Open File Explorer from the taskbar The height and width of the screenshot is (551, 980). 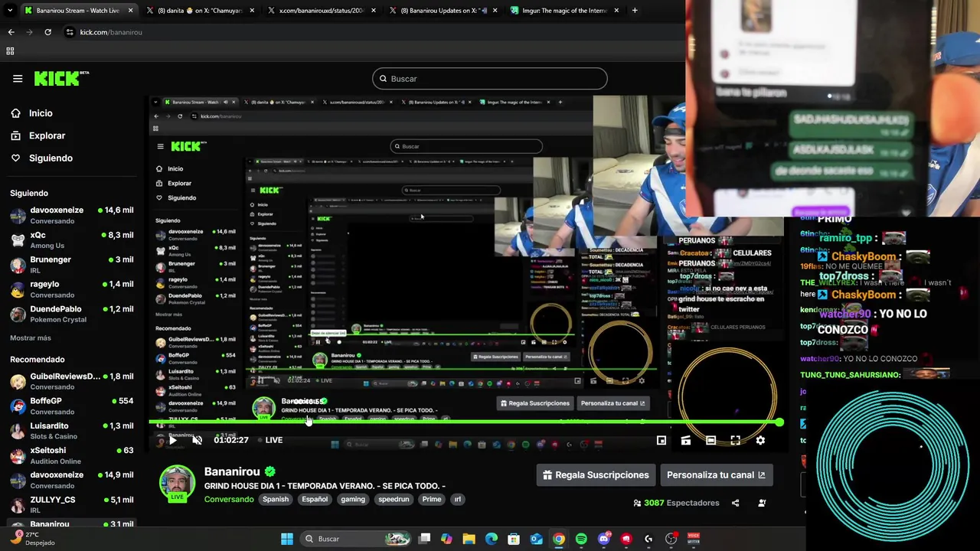click(469, 539)
